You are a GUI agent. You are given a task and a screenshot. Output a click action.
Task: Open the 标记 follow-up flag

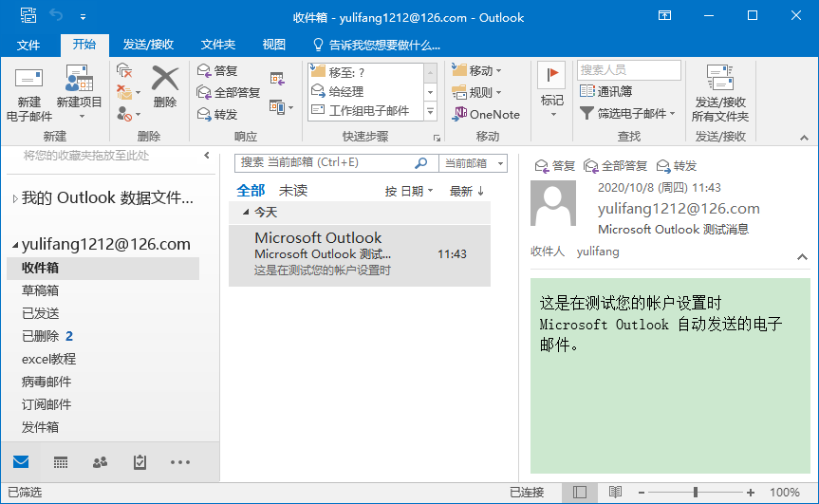pos(551,91)
